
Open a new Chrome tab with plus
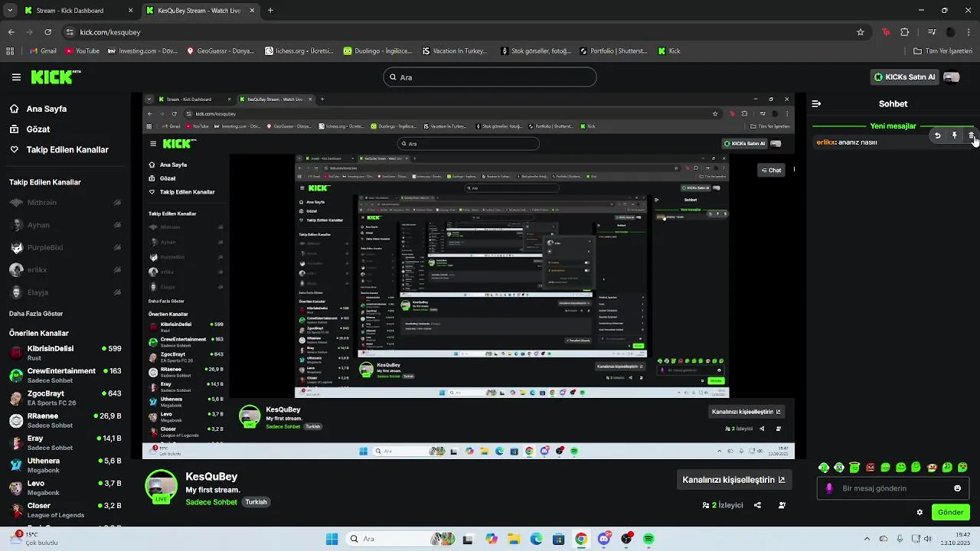(270, 11)
